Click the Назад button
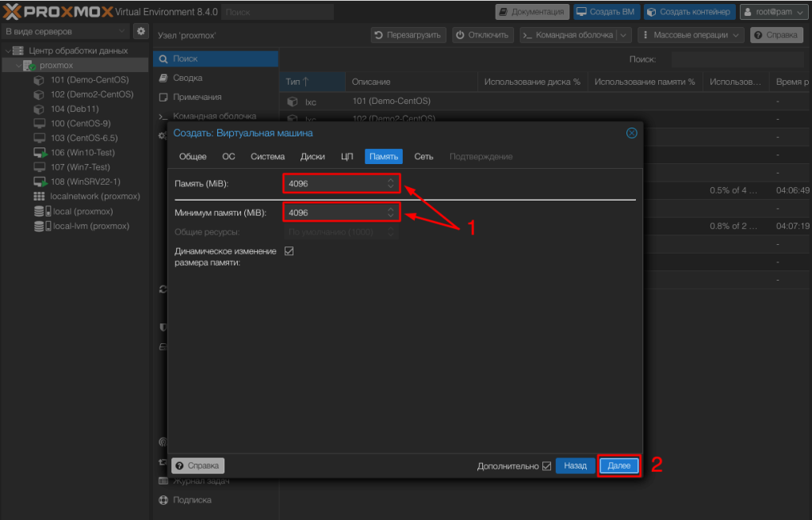The width and height of the screenshot is (812, 520). 575,466
